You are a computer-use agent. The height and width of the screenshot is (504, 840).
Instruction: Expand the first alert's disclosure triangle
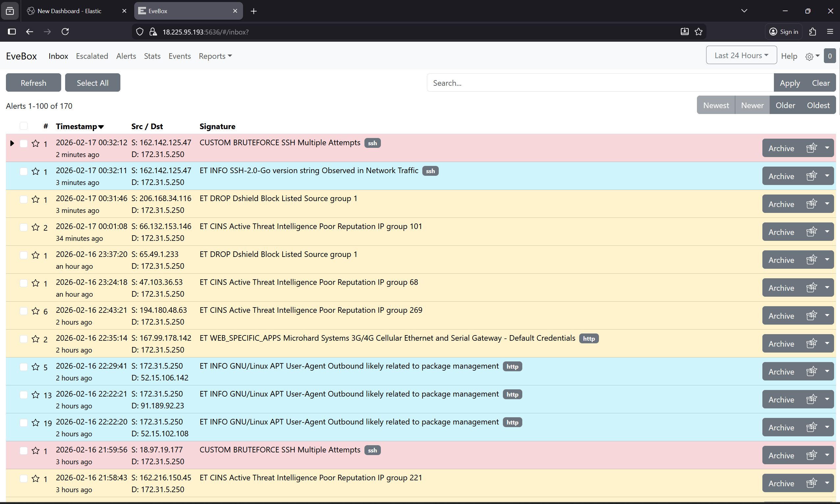[x=12, y=143]
